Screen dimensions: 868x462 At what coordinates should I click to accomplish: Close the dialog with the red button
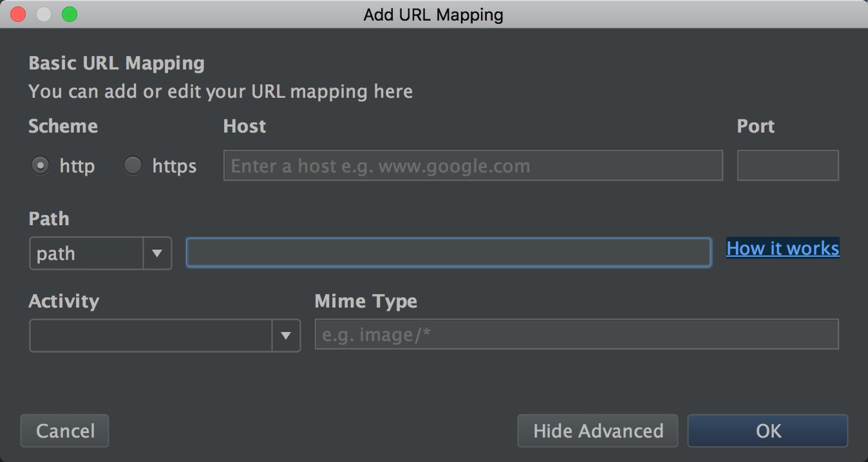pyautogui.click(x=18, y=14)
